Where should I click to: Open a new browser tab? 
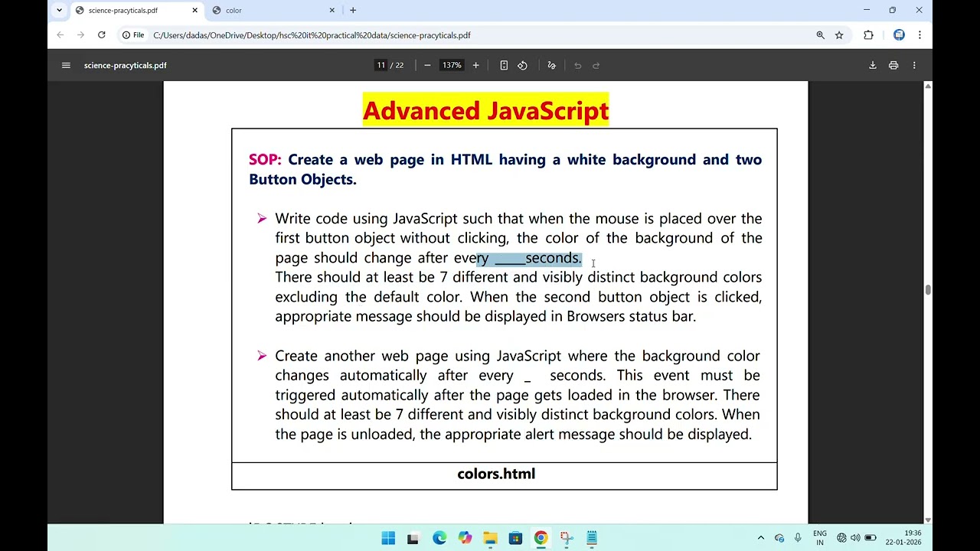pos(352,10)
